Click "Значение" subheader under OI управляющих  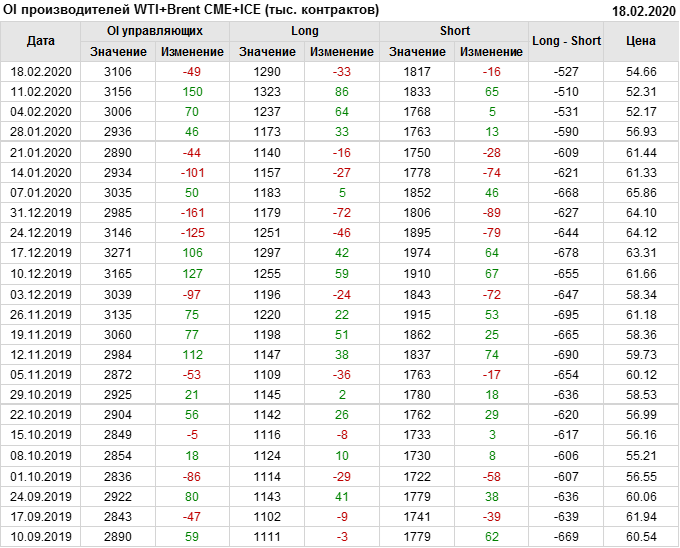tap(118, 51)
